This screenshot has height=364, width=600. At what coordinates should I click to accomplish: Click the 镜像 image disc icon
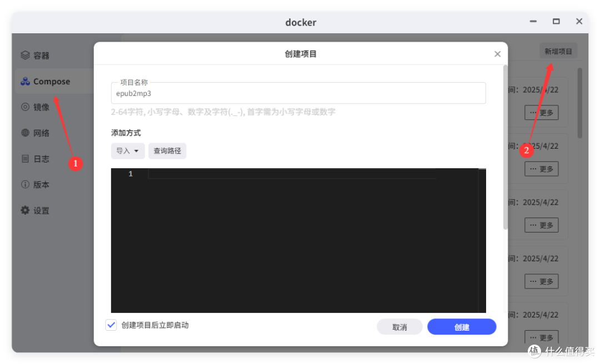pyautogui.click(x=25, y=107)
